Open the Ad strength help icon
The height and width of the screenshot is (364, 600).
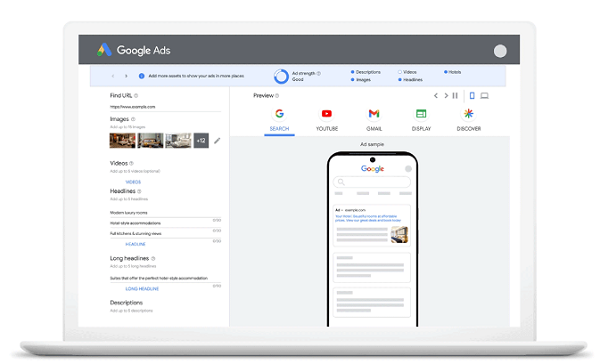pyautogui.click(x=319, y=73)
